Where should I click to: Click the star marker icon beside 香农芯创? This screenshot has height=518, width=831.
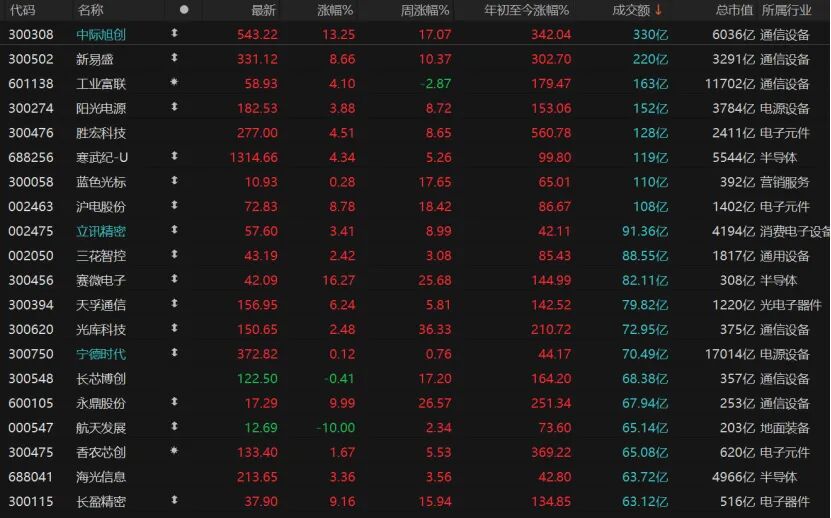point(176,452)
